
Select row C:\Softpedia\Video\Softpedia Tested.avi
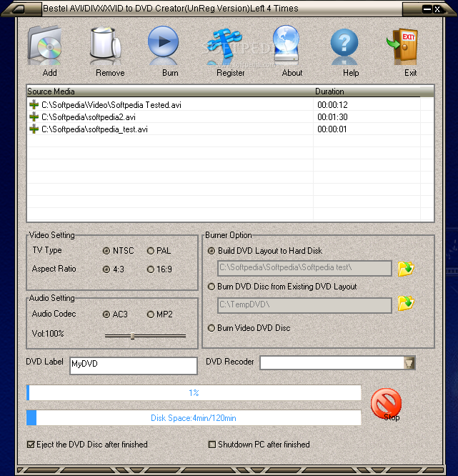pos(224,105)
